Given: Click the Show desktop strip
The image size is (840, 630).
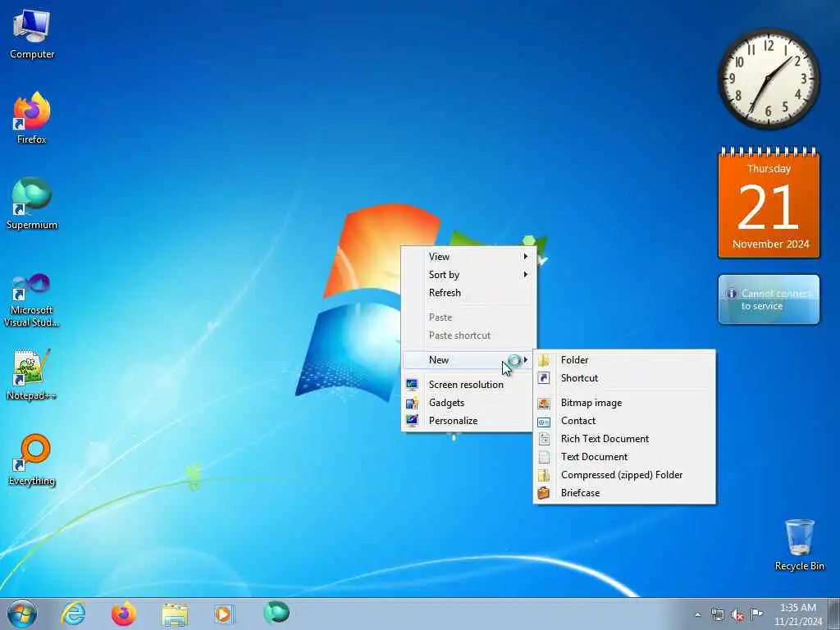Looking at the screenshot, I should (834, 614).
